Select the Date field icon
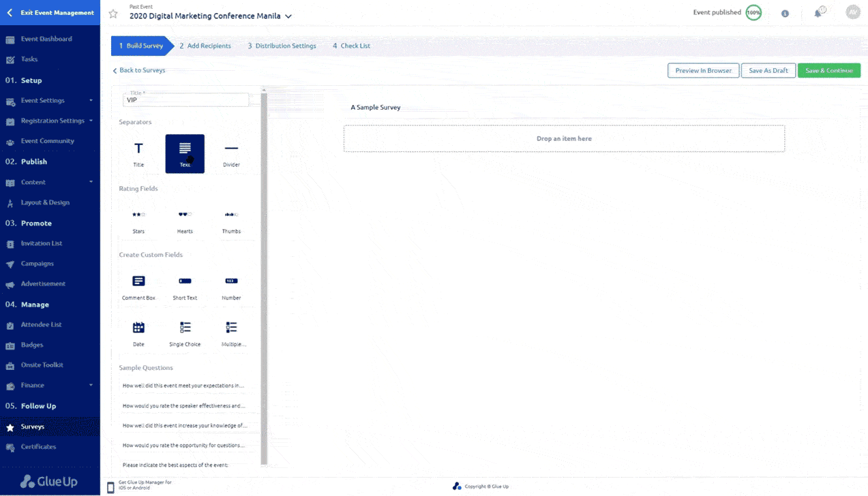Image resolution: width=868 pixels, height=496 pixels. [138, 326]
